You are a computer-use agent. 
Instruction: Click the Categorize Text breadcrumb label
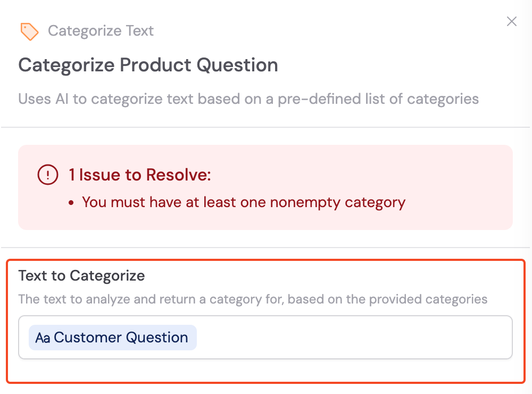pos(101,31)
